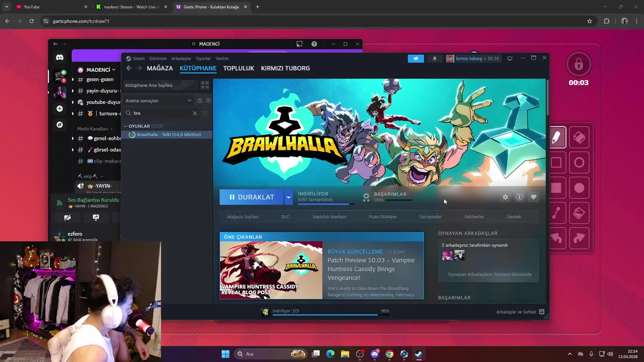Click the lock icon above the Gartic timer

579,64
